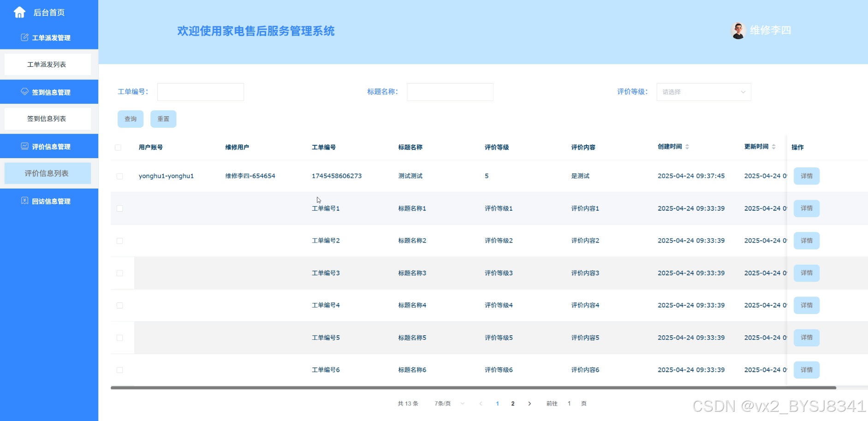Open 详情 for 标题名称3 row

pyautogui.click(x=807, y=273)
